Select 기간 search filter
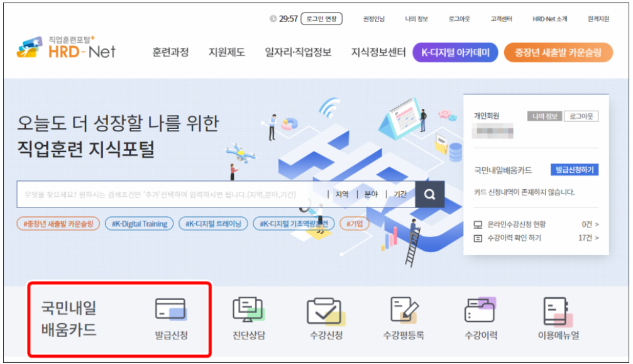This screenshot has width=633, height=364. click(x=400, y=194)
